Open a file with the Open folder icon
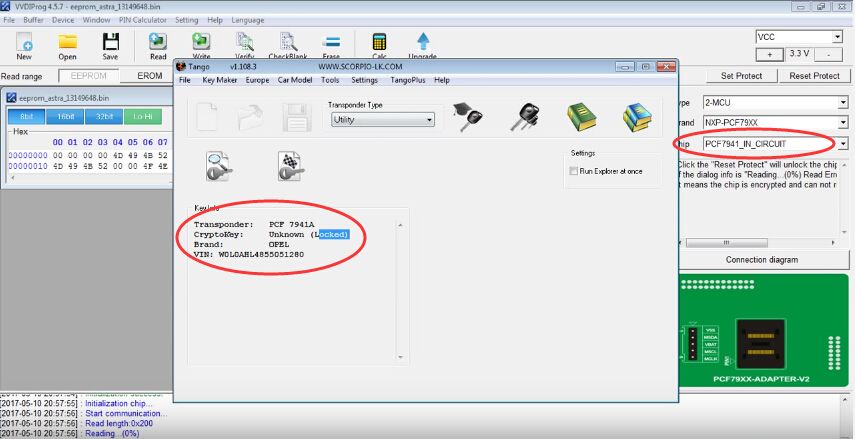This screenshot has height=439, width=855. [68, 42]
